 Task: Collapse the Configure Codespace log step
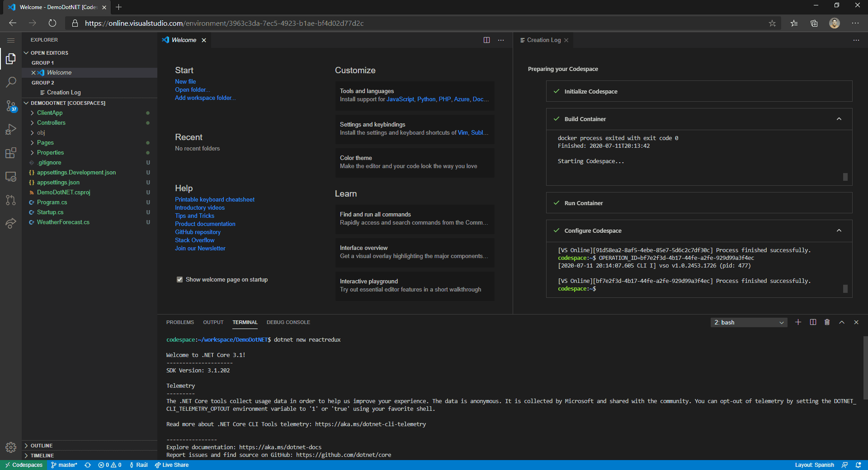tap(839, 231)
